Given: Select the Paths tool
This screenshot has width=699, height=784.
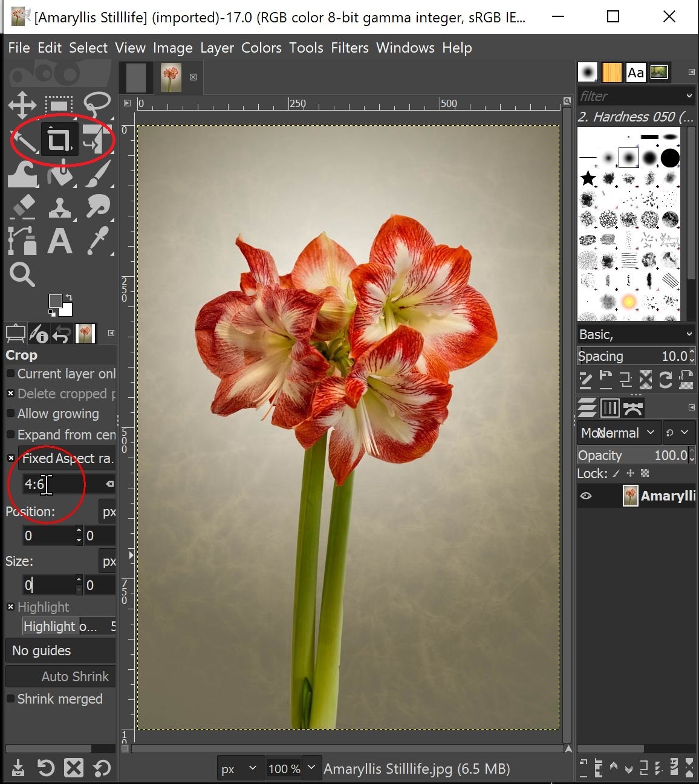Looking at the screenshot, I should pos(22,241).
